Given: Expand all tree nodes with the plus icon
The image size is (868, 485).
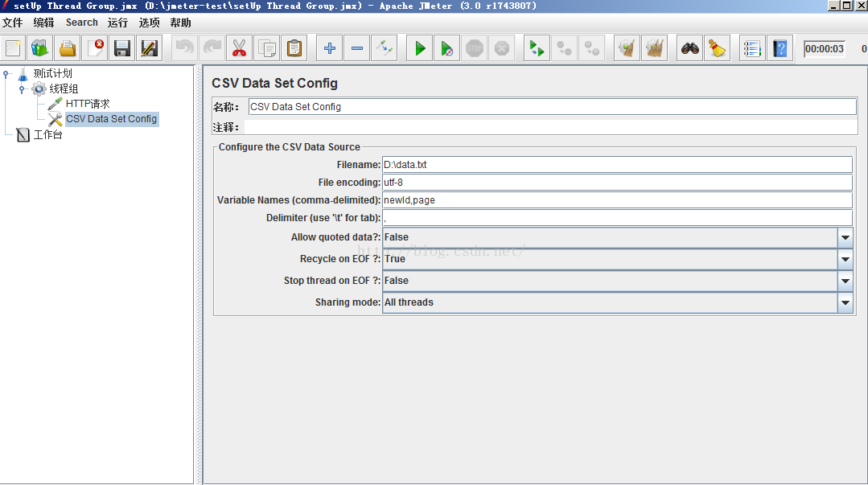Looking at the screenshot, I should (329, 49).
